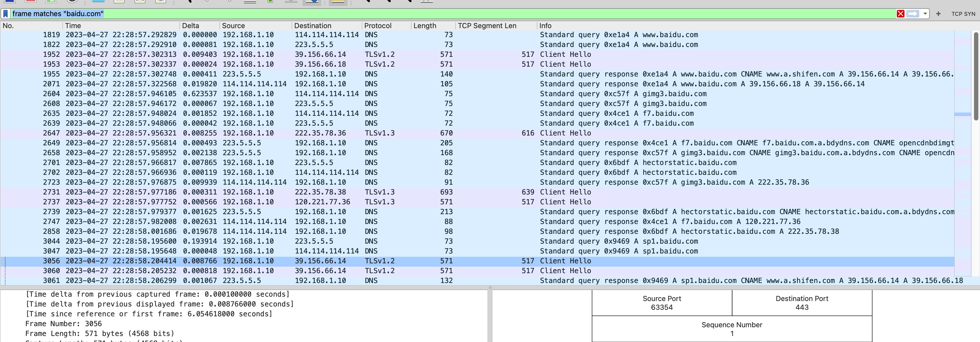The image size is (980, 342).
Task: Click the + button to save the current filter
Action: [938, 14]
